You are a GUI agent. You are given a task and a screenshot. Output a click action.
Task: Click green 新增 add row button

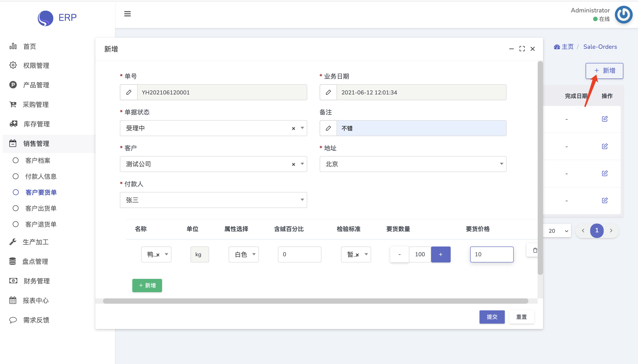pos(147,286)
